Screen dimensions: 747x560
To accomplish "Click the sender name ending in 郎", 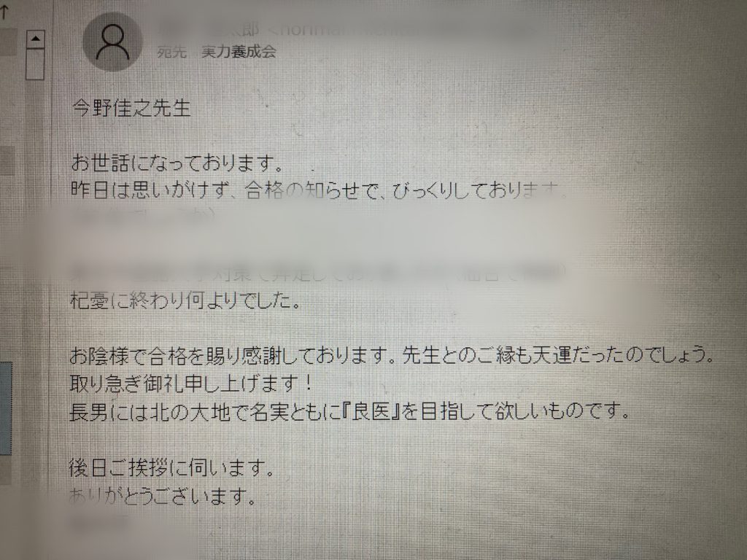I will tap(209, 29).
